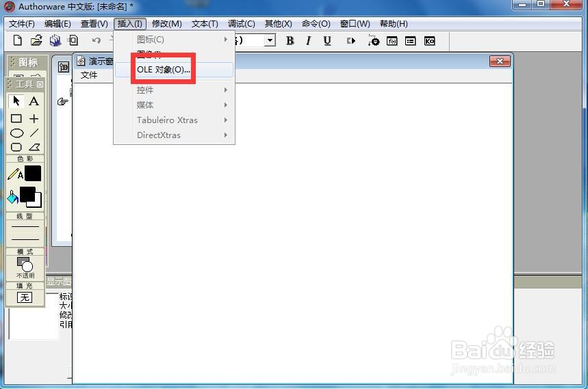This screenshot has height=389, width=588.
Task: Open the Variables window icon
Action: [411, 41]
